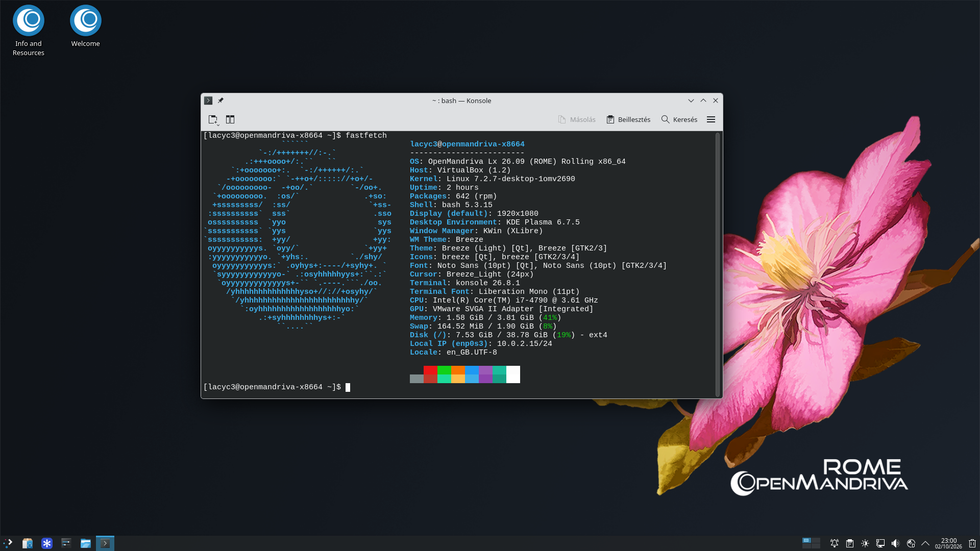Click the "Desktop Environment: KDE Plasma 6.7.5" line
Viewport: 980px width, 551px height.
495,222
